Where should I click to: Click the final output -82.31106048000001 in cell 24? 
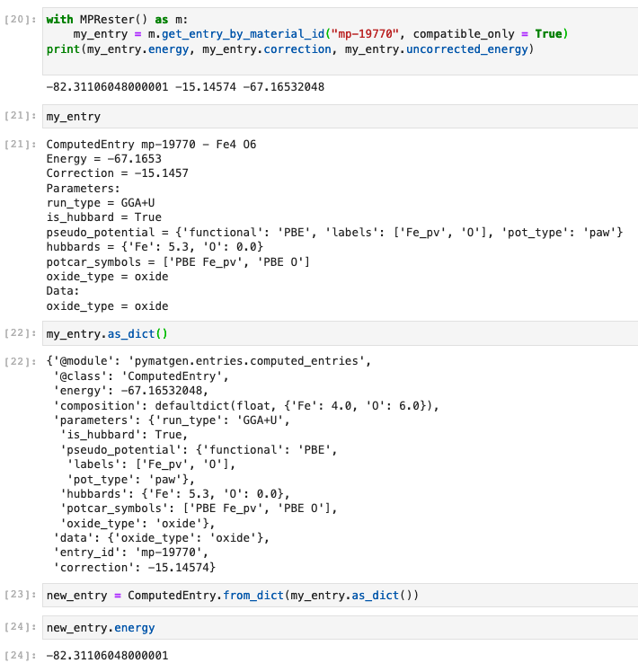pos(107,656)
